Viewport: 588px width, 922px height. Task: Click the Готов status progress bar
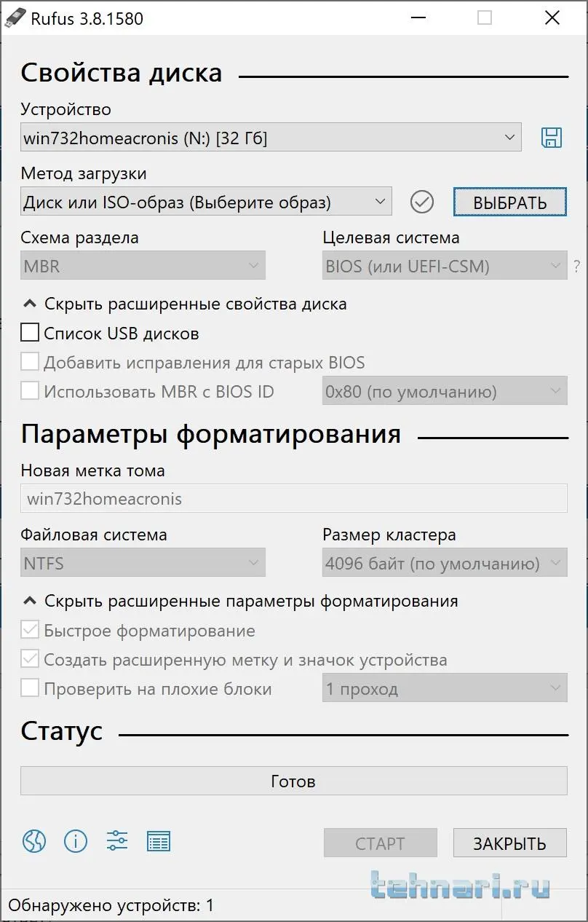(293, 781)
